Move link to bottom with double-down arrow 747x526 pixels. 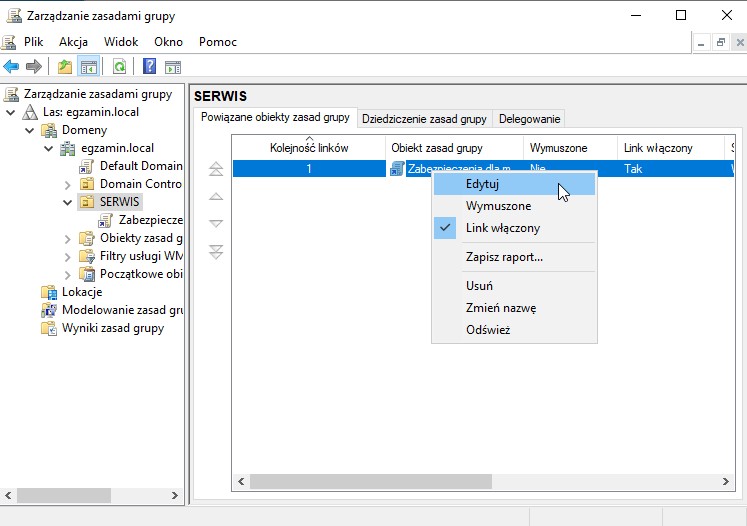(215, 252)
